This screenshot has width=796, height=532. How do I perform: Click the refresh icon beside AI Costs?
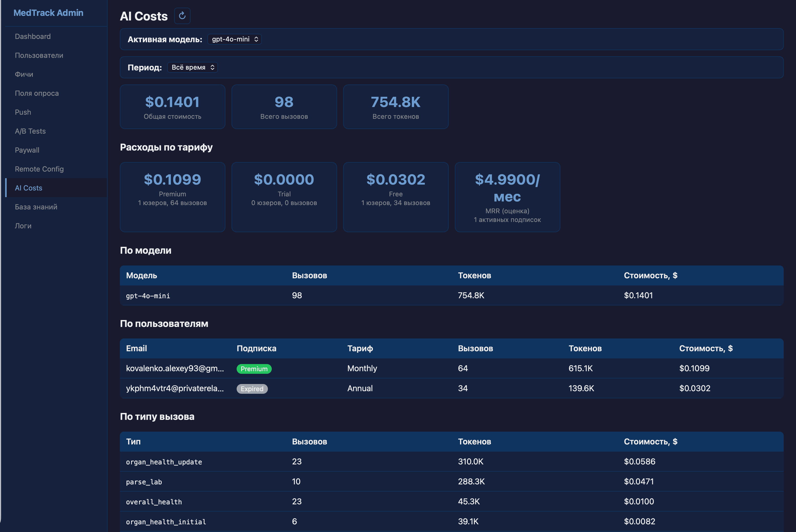[182, 16]
